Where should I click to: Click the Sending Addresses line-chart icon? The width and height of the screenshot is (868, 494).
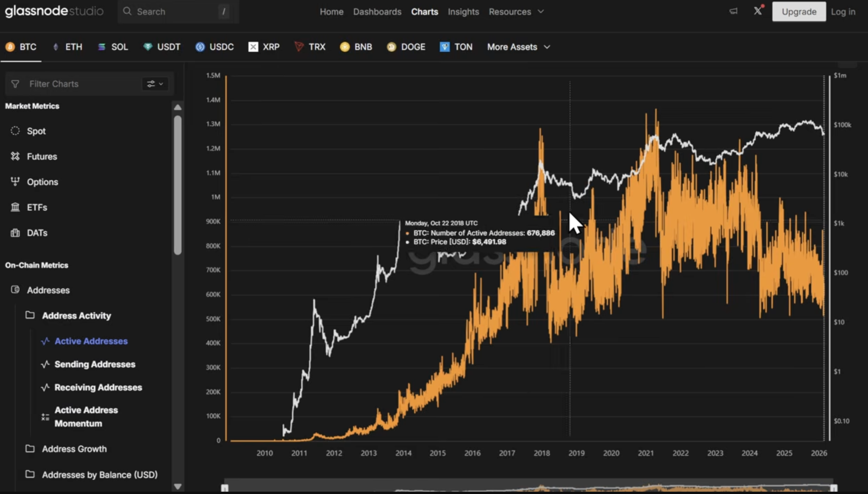(x=45, y=364)
